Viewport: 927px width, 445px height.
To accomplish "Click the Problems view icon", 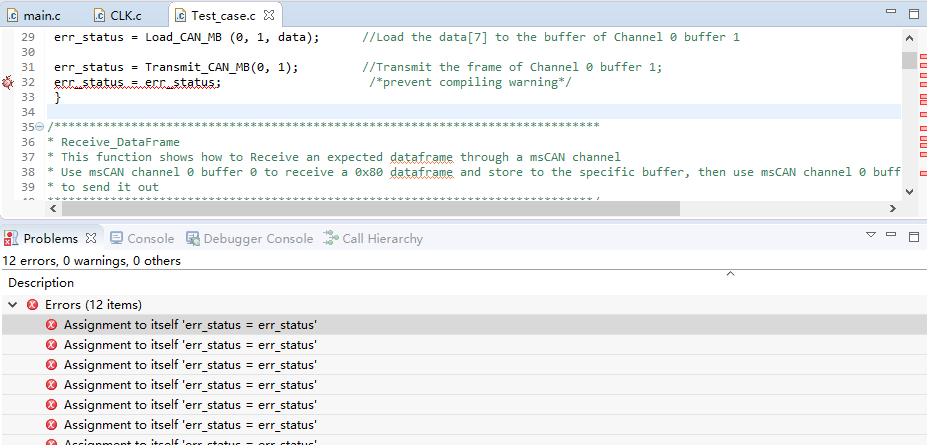I will [x=11, y=239].
